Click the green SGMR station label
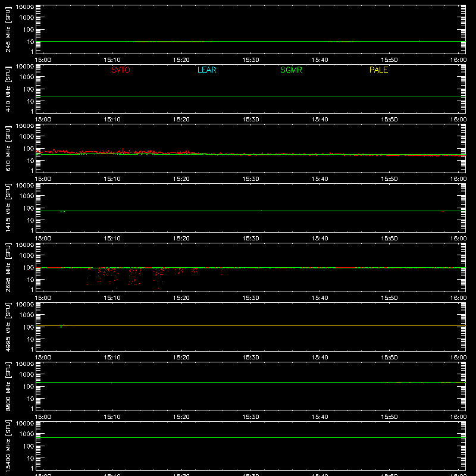Viewport: 476px width, 476px height. pos(291,70)
